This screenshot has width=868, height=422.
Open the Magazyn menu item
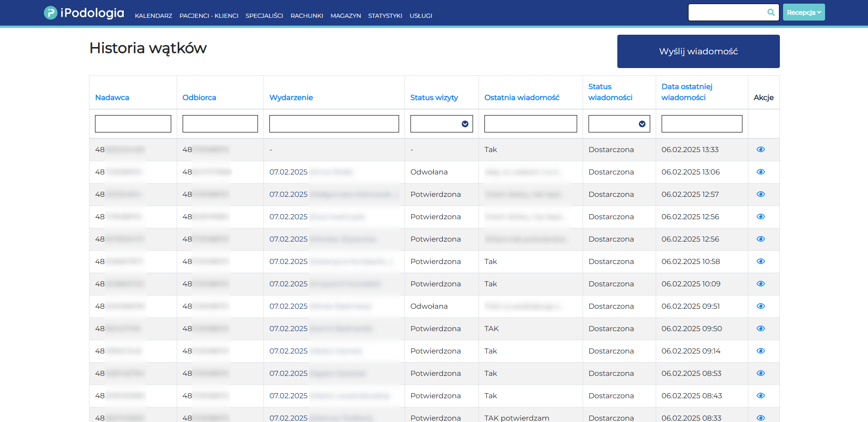point(345,16)
